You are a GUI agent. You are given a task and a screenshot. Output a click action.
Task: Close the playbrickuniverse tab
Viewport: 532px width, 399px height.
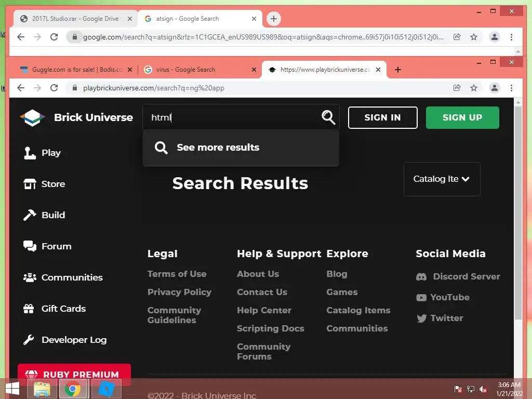(x=378, y=70)
